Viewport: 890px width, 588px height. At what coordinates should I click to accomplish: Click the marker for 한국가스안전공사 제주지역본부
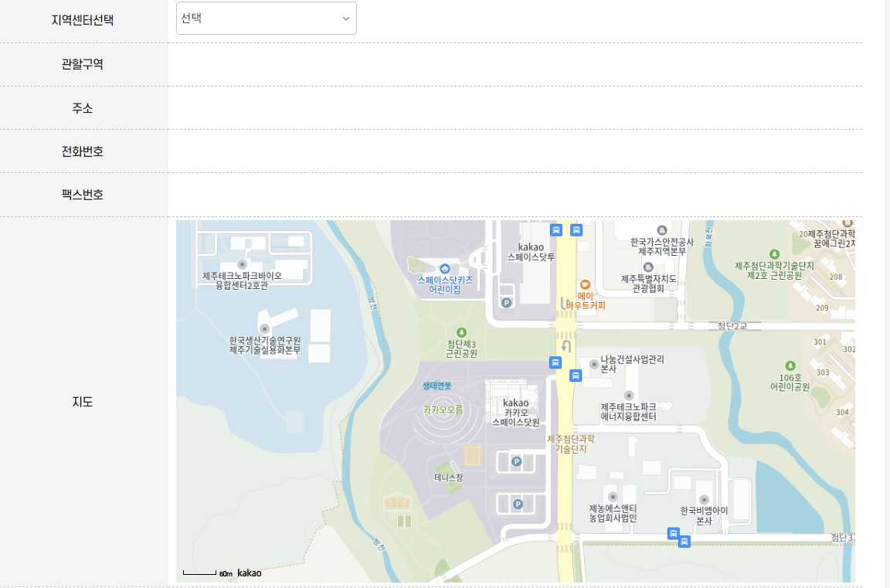pos(662,230)
